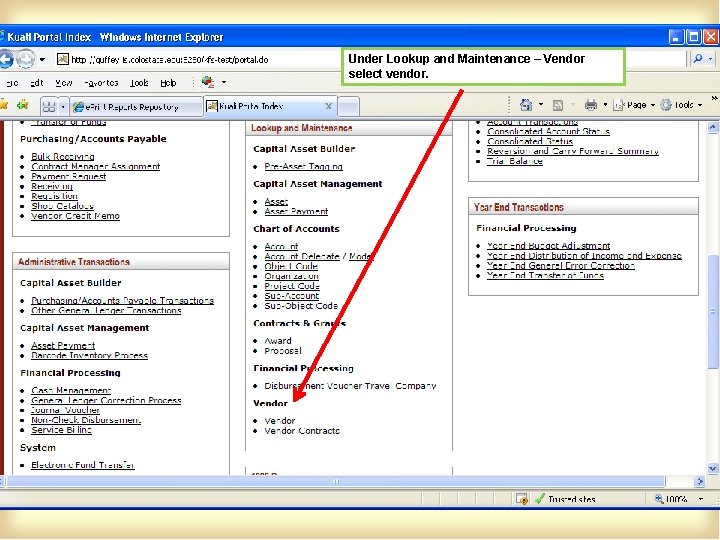Click the browser Forward button
Image resolution: width=720 pixels, height=540 pixels.
(25, 59)
